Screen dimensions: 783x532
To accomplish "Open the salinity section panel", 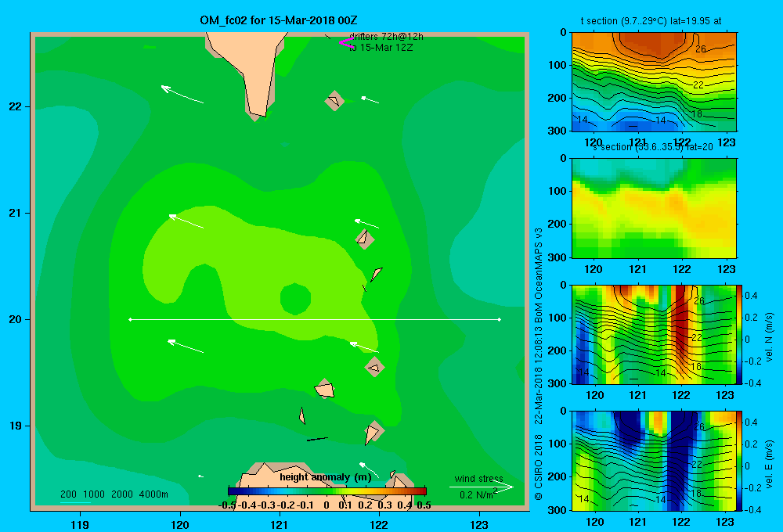I will [654, 208].
